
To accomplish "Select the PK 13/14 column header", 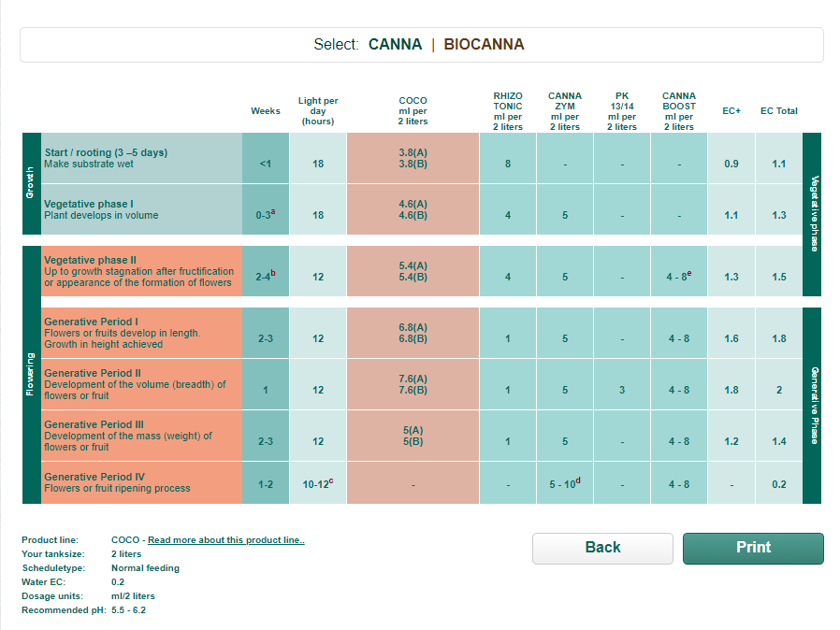I will click(x=622, y=111).
